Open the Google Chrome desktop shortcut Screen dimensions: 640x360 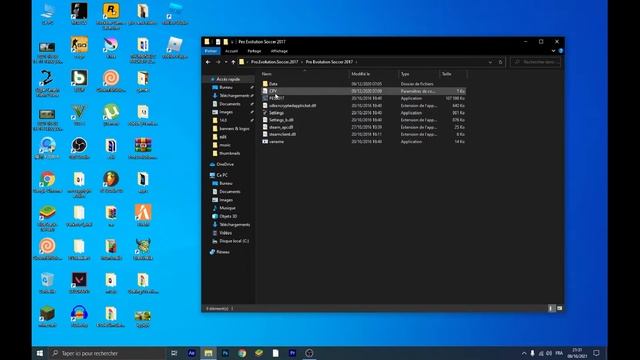coord(47,182)
